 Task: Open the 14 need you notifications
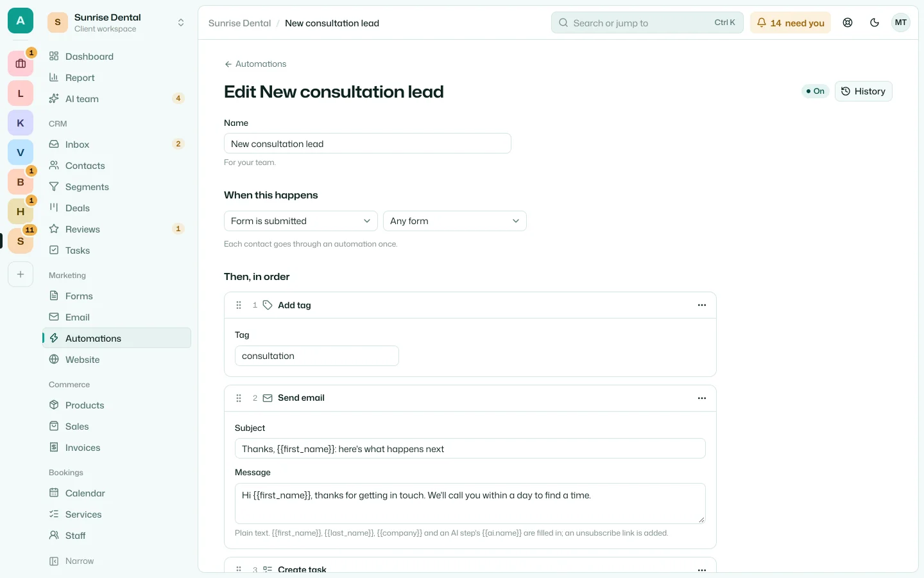(791, 22)
